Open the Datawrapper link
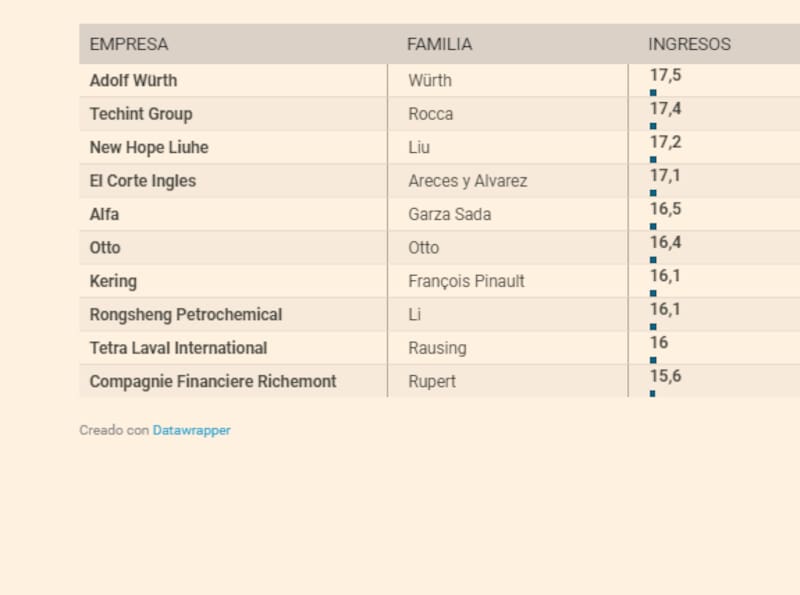This screenshot has width=800, height=595. pyautogui.click(x=191, y=430)
